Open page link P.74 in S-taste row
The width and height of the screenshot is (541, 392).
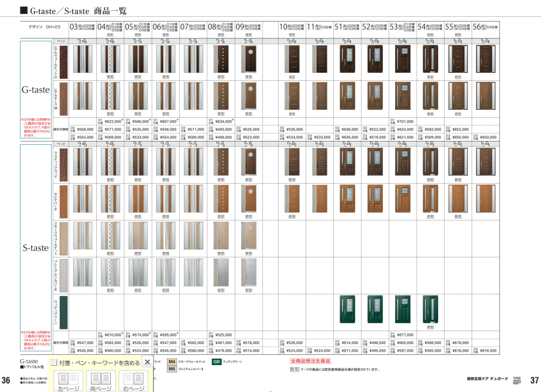193,144
